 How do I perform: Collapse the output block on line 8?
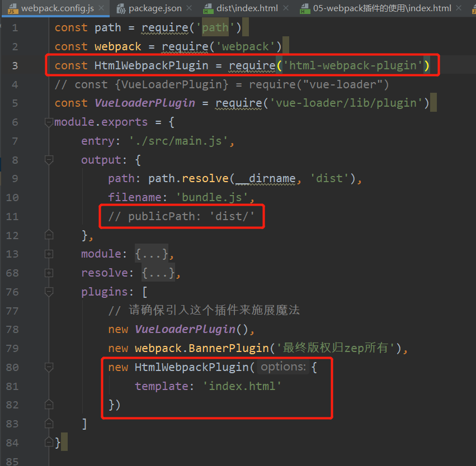pyautogui.click(x=49, y=160)
